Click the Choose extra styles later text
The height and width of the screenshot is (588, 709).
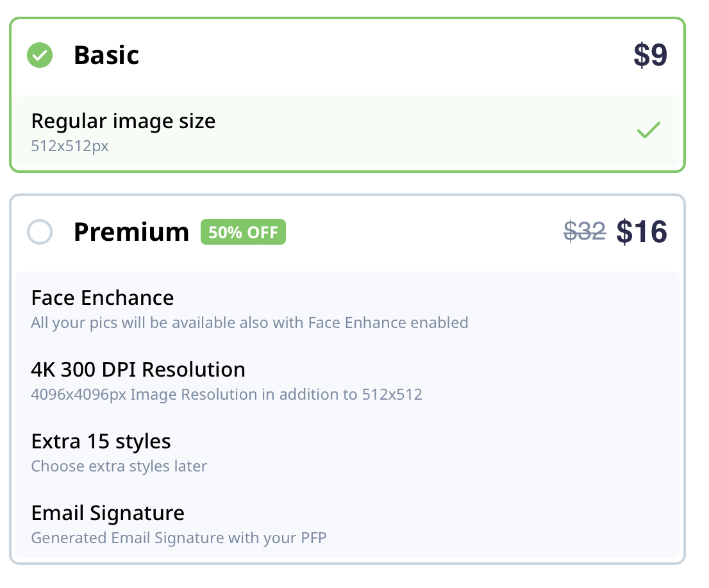[119, 466]
